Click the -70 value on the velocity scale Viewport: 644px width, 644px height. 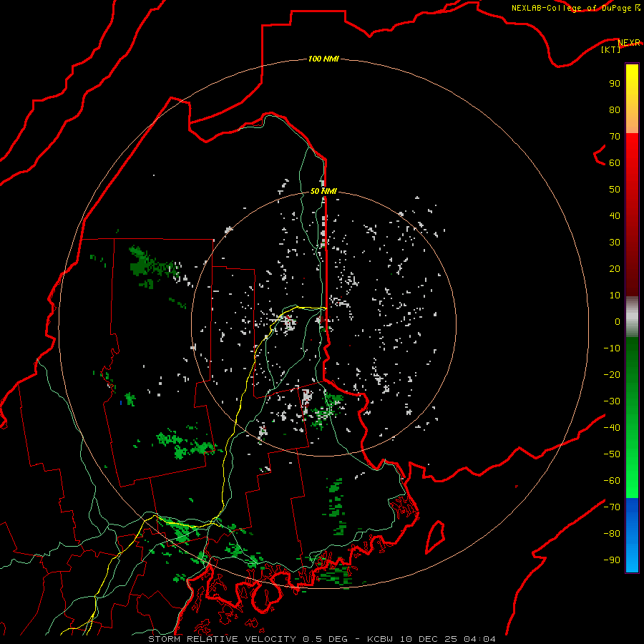click(612, 507)
